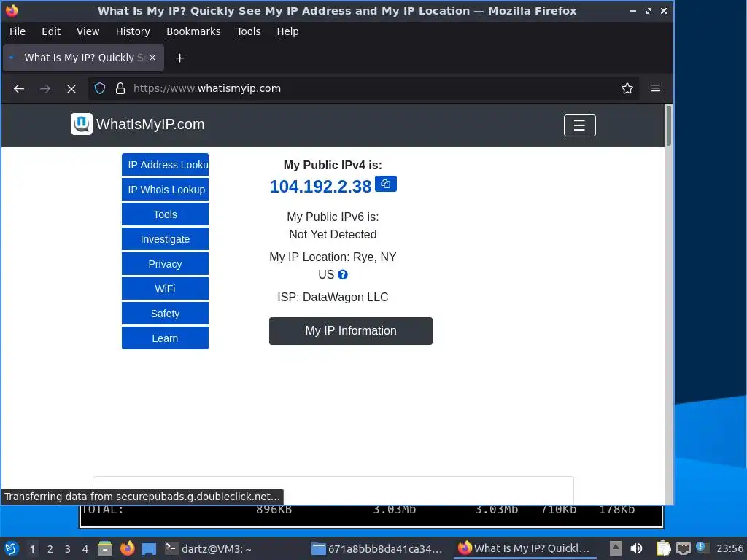Image resolution: width=747 pixels, height=560 pixels.
Task: Open the Help menu
Action: [287, 31]
